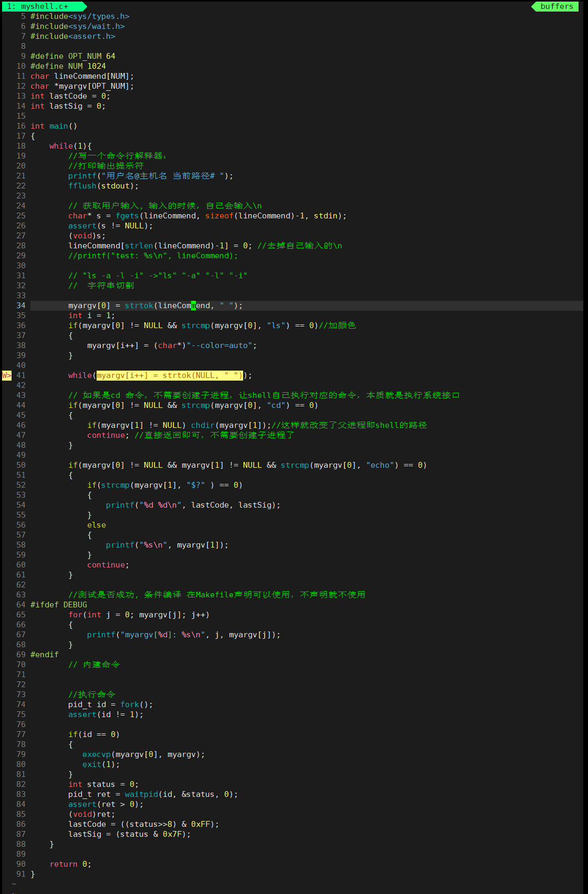Click 'lastCode = ((status>>8) & 0xFF);' line

pos(144,824)
